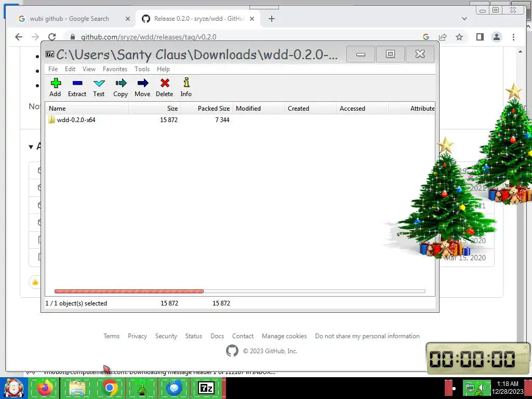Screen dimensions: 532x399
Task: Toggle Chrome side panel icon
Action: 480,37
